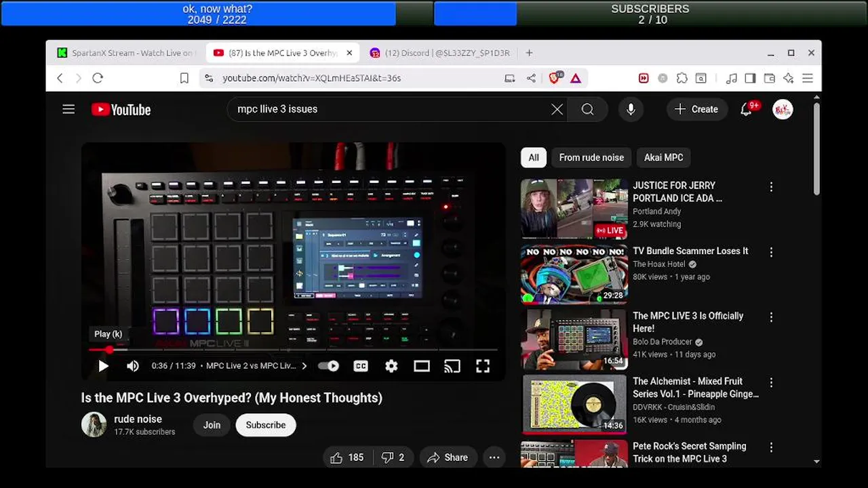Bookmark this page
Screen dimensions: 868x488
pos(184,78)
